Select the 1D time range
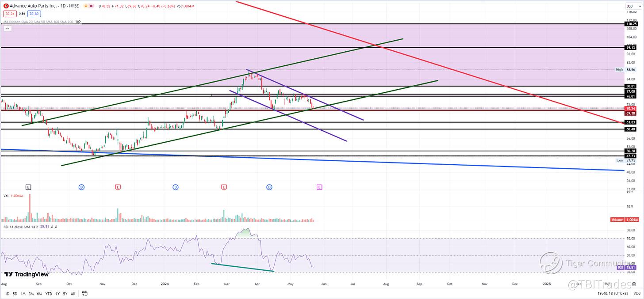This screenshot has width=644, height=299. click(8, 293)
